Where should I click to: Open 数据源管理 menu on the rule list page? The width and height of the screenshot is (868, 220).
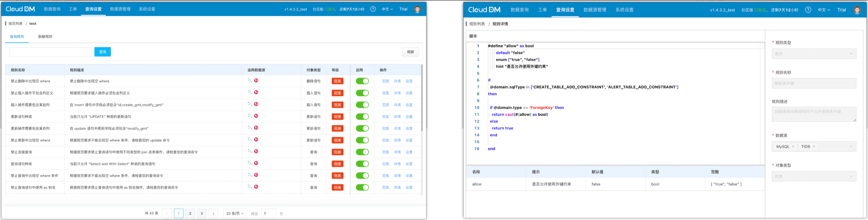pyautogui.click(x=120, y=9)
